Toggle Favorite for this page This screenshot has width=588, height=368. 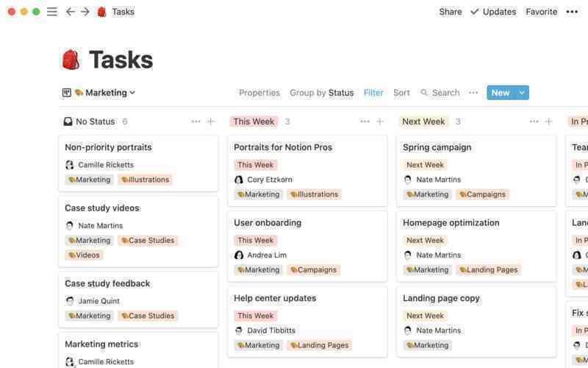(541, 12)
